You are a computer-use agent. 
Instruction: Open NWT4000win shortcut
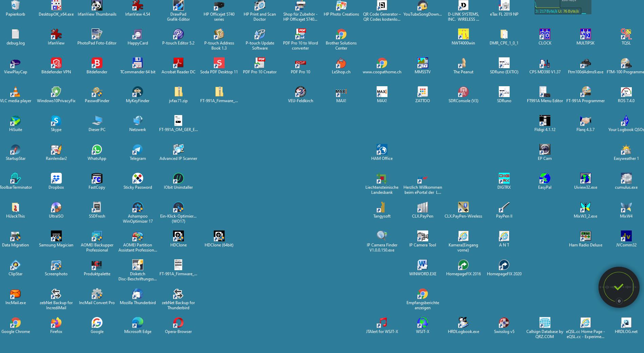tap(463, 34)
